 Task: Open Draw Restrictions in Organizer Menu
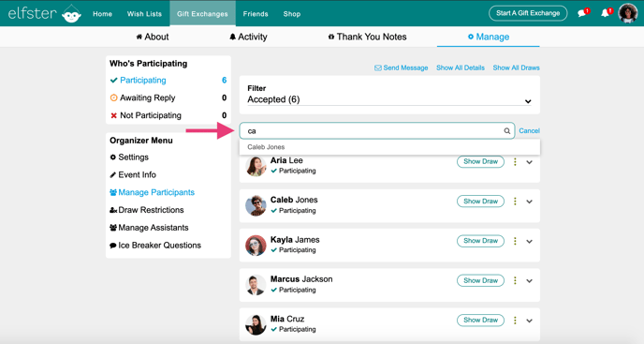[x=147, y=210]
